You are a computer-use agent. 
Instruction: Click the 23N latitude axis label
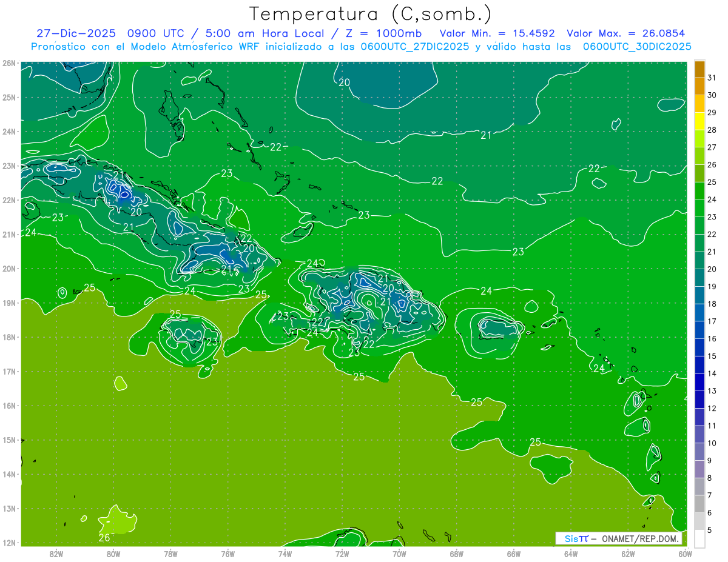tap(9, 166)
